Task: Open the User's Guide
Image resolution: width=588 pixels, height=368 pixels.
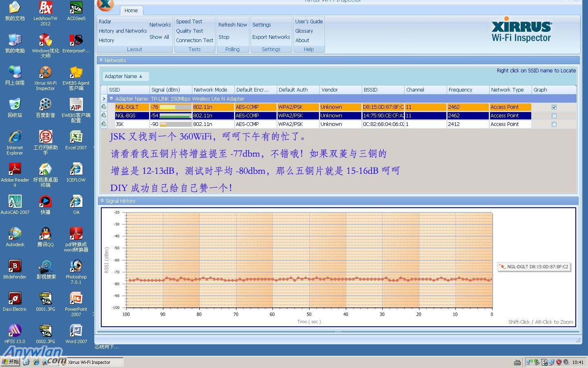Action: point(309,21)
